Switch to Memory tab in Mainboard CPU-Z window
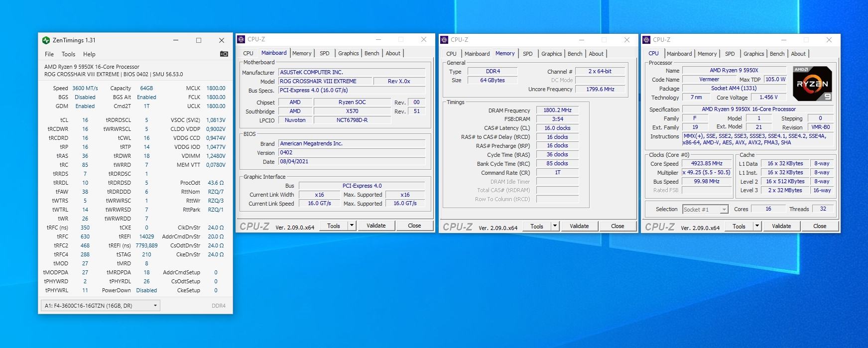The width and height of the screenshot is (868, 348). [x=302, y=53]
